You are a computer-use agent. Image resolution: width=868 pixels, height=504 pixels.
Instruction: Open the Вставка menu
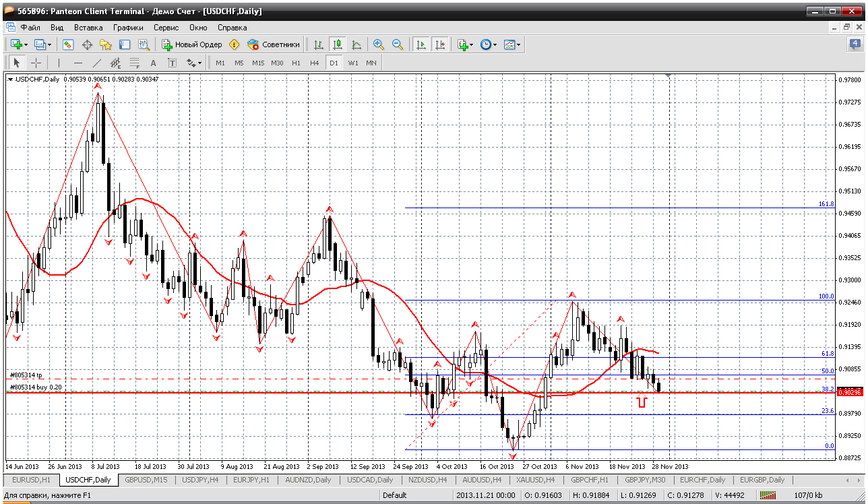[88, 28]
